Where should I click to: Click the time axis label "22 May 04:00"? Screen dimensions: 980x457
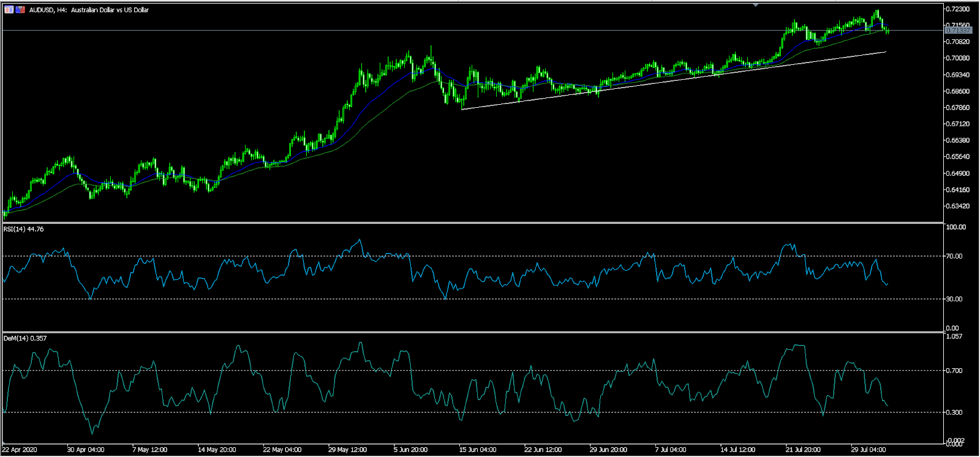[282, 450]
